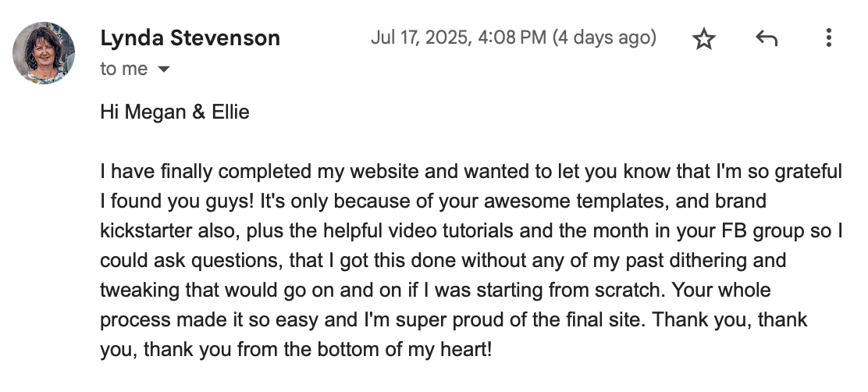Viewport: 868px width, 392px height.
Task: Click the "Jul 17, 2025, 4:08 PM" timestamp
Action: click(458, 37)
